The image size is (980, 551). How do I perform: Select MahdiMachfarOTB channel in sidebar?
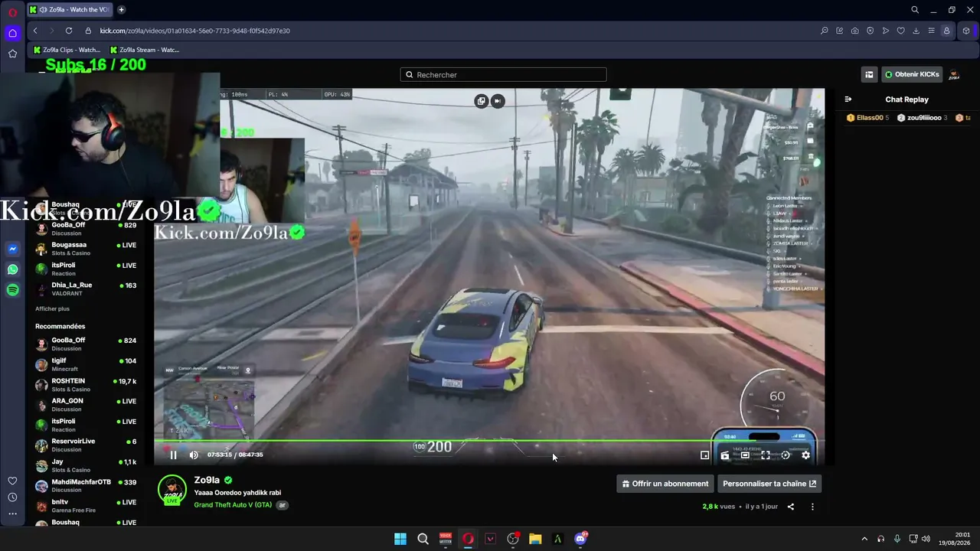(x=86, y=486)
